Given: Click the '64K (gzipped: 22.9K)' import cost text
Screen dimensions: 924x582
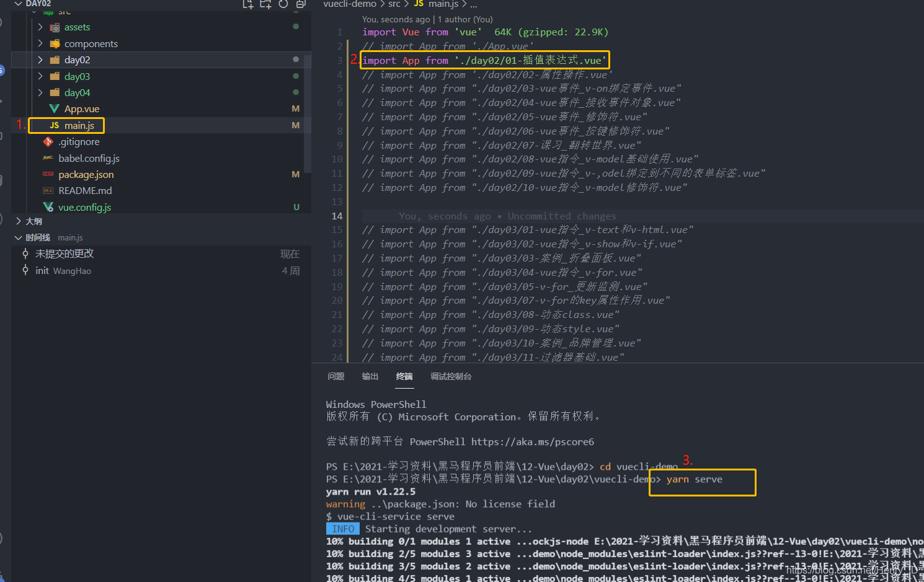Looking at the screenshot, I should (551, 32).
